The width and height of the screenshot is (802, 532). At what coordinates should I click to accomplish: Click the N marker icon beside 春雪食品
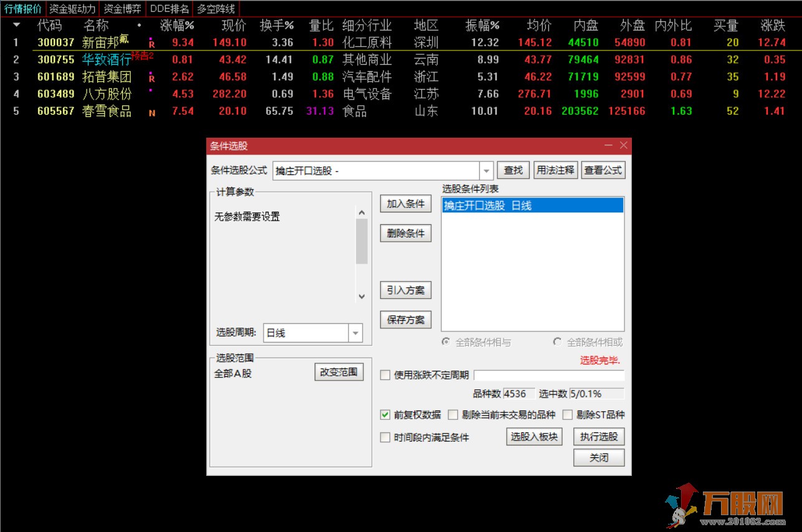152,113
